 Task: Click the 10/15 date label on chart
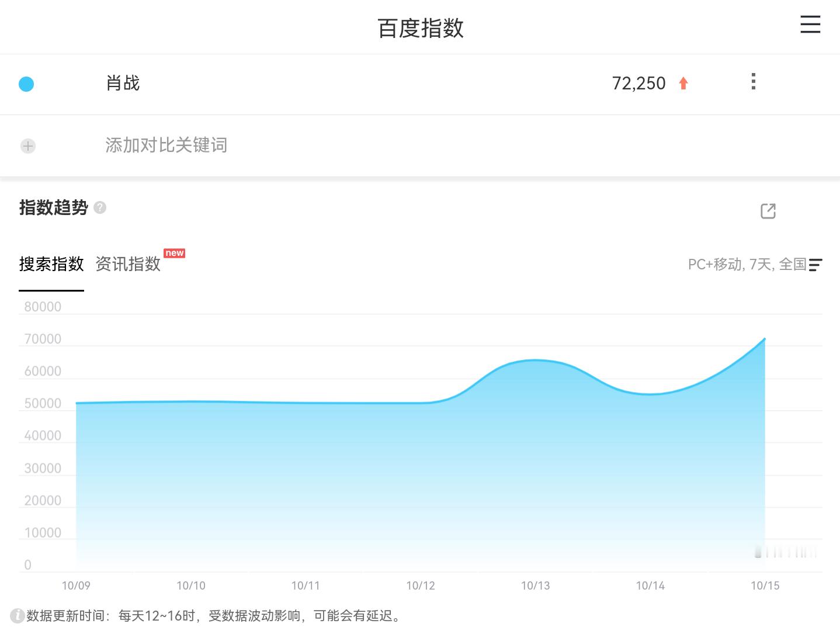[765, 586]
